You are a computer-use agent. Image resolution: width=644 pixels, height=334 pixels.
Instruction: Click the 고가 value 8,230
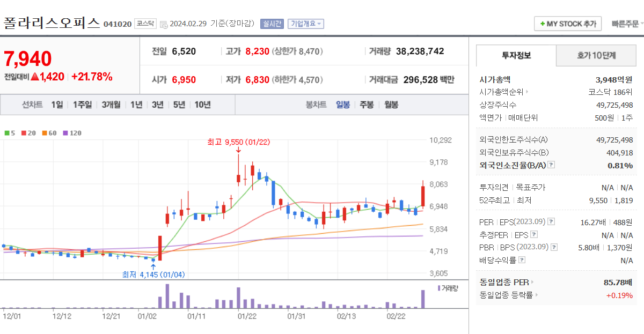pyautogui.click(x=257, y=51)
